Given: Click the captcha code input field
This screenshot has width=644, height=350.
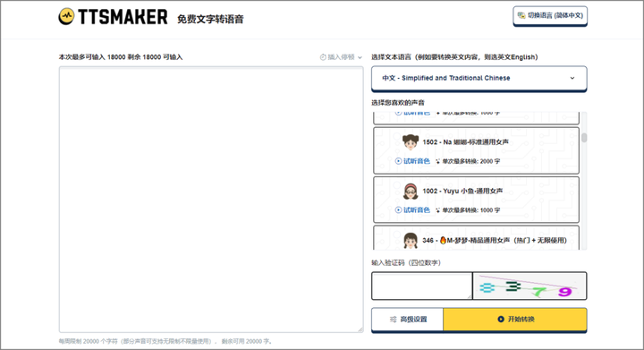Looking at the screenshot, I should coord(422,286).
